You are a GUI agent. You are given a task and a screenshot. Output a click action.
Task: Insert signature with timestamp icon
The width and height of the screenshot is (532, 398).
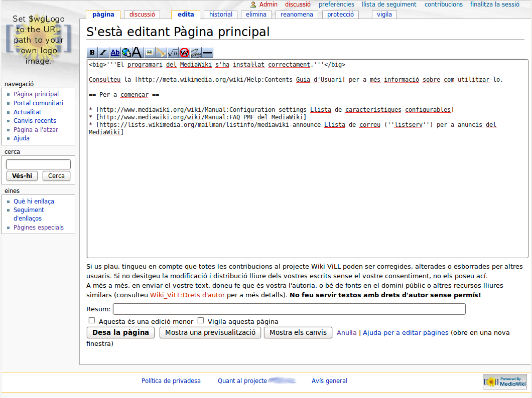[x=196, y=53]
